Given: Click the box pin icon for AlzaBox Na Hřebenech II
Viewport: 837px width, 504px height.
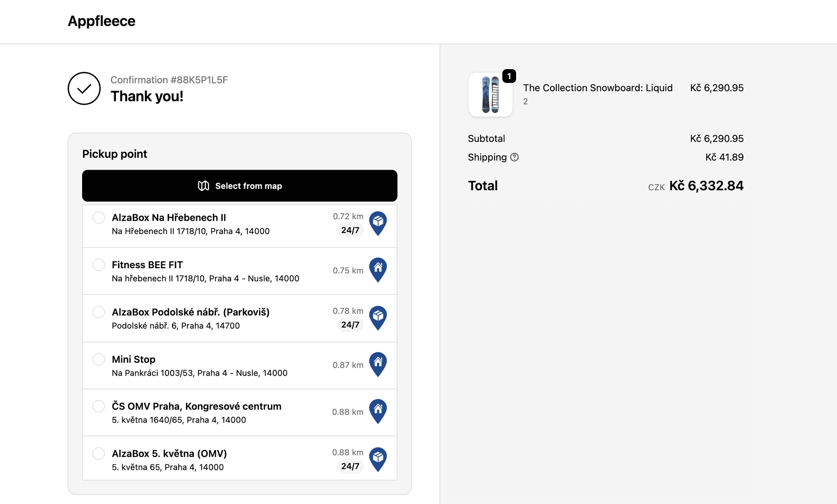Looking at the screenshot, I should click(378, 223).
